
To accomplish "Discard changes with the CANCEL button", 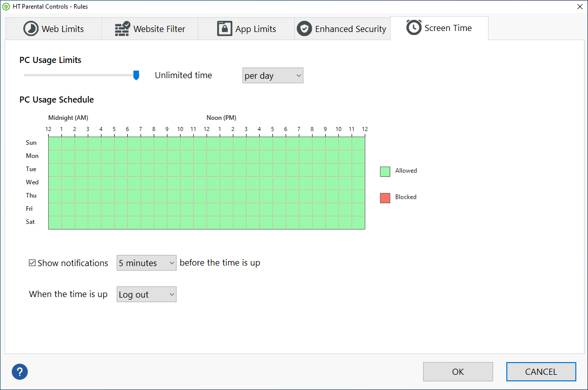I will (x=541, y=372).
